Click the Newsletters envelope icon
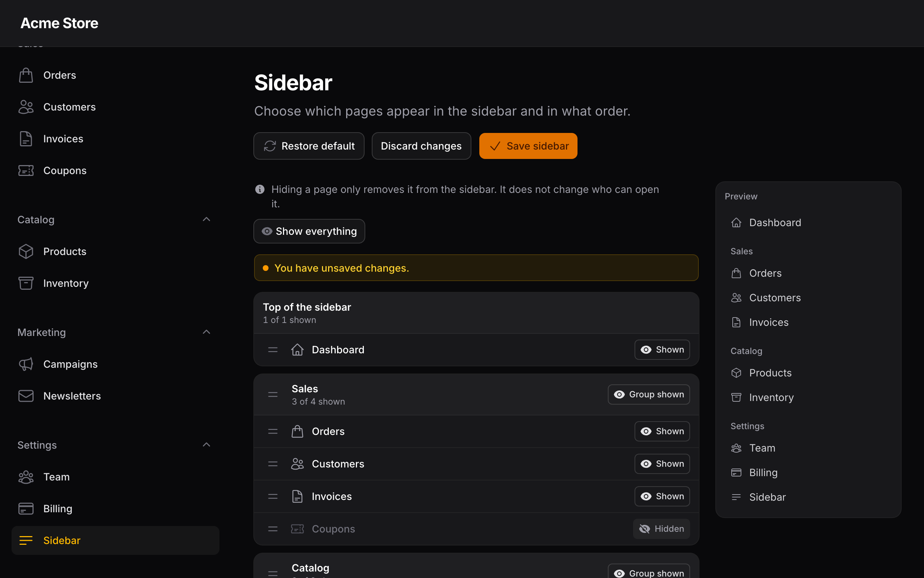The height and width of the screenshot is (578, 924). 26,396
